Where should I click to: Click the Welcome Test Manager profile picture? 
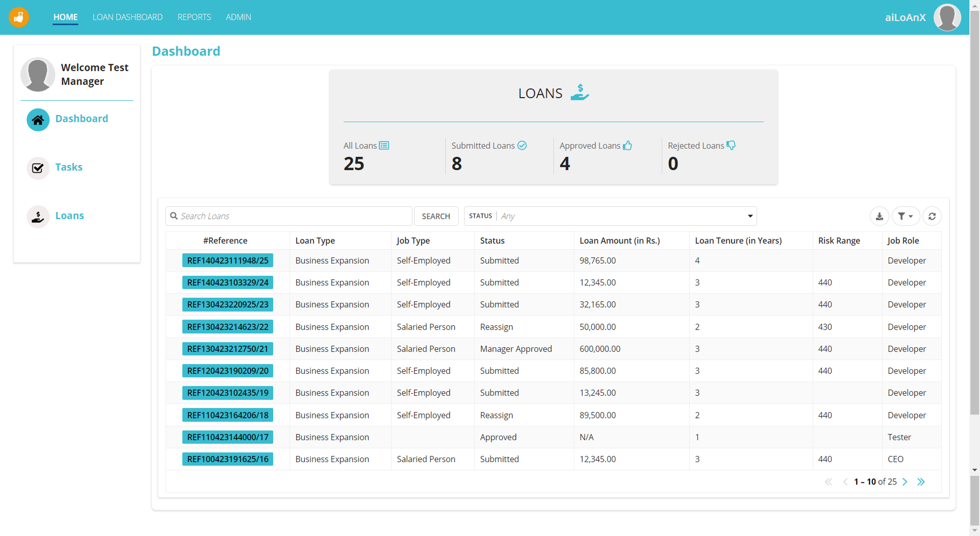coord(38,75)
